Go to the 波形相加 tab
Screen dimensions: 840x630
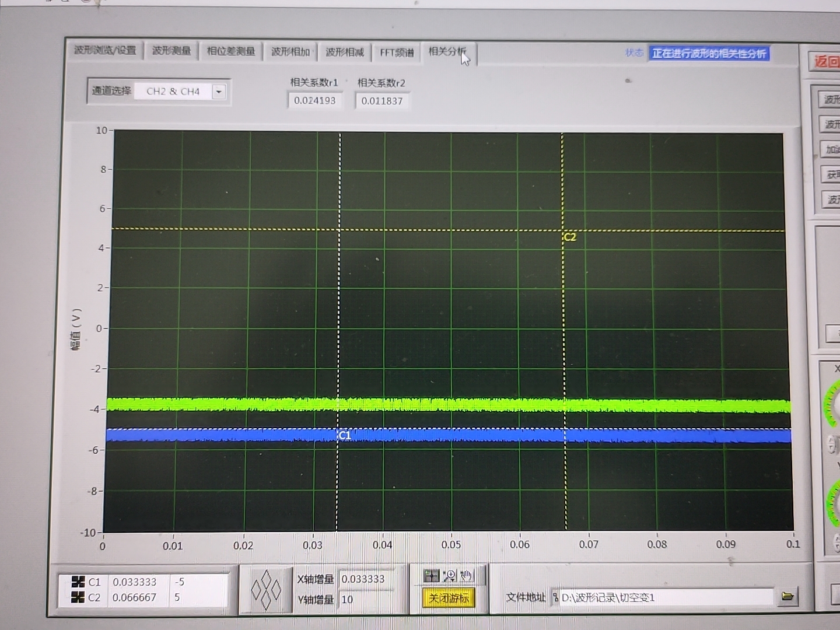(290, 52)
